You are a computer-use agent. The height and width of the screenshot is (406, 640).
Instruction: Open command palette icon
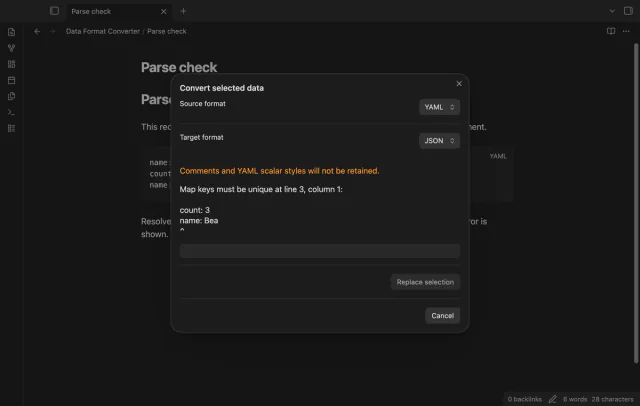pyautogui.click(x=11, y=112)
